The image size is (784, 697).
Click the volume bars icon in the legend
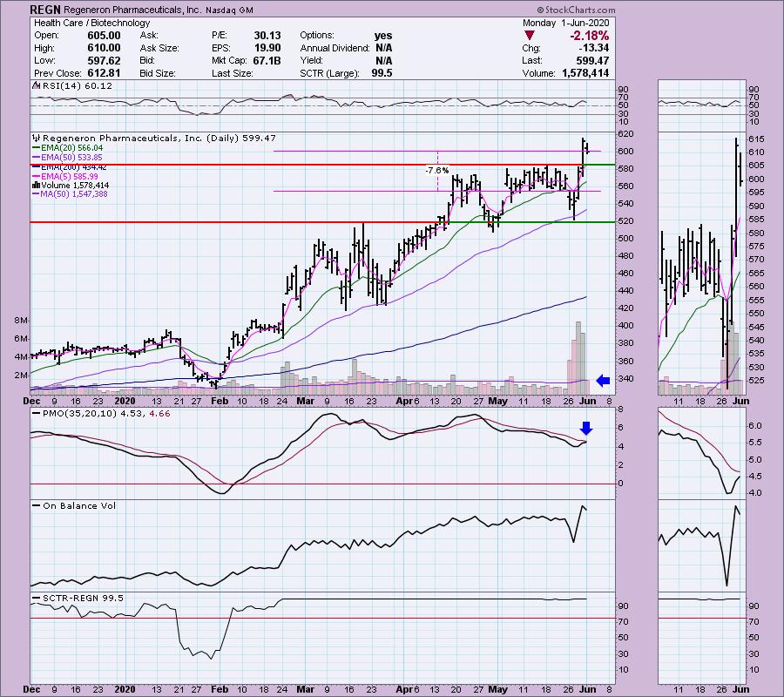coord(36,185)
